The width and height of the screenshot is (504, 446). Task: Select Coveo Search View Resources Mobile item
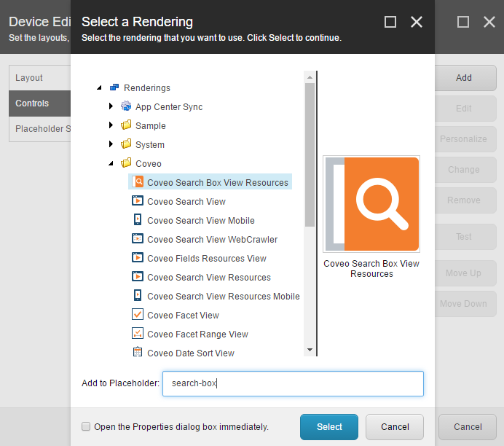[224, 297]
